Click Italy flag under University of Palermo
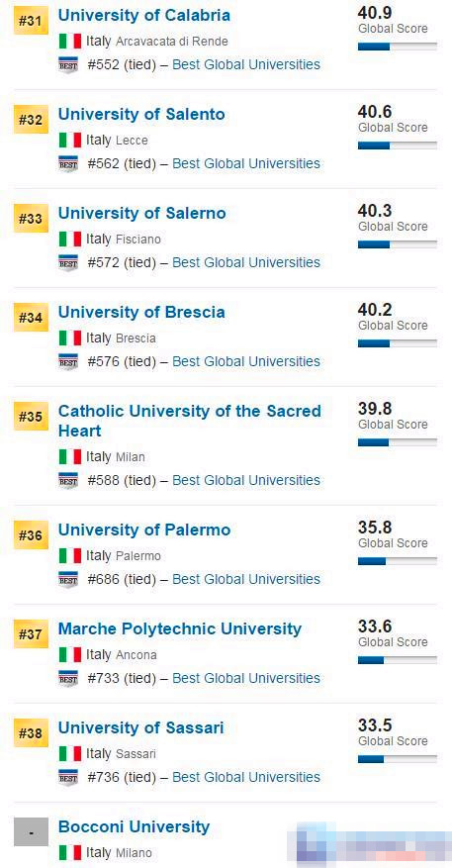 (70, 556)
